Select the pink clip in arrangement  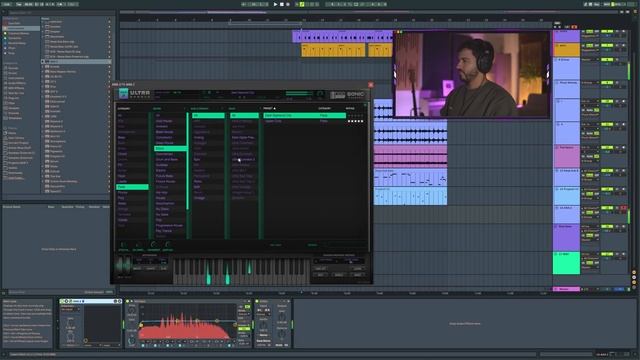(x=410, y=156)
